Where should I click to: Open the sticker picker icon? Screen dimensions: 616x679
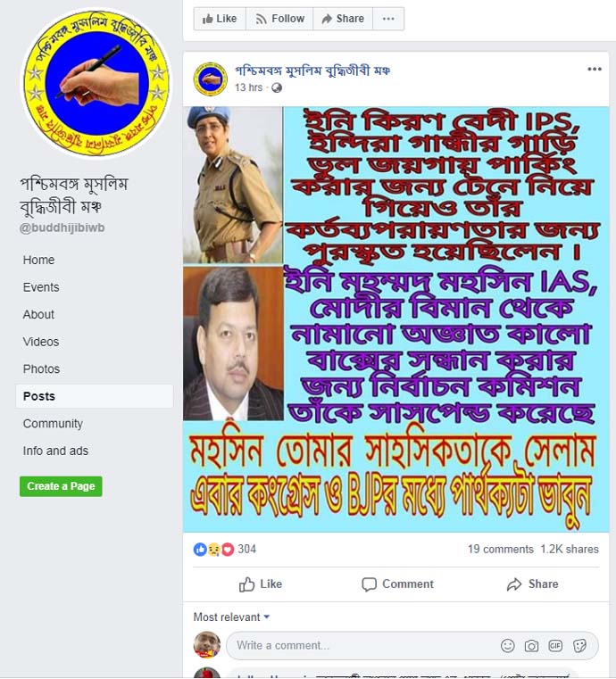[x=579, y=646]
